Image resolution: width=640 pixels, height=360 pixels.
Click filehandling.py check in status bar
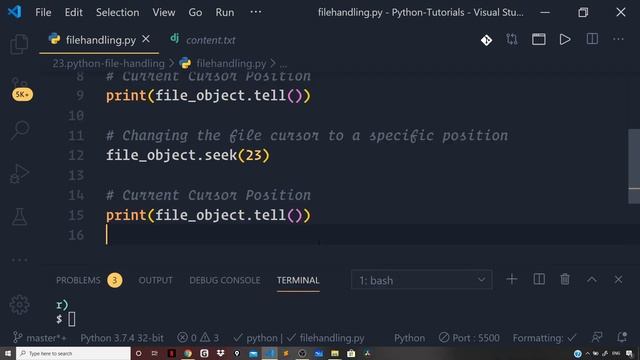click(326, 338)
